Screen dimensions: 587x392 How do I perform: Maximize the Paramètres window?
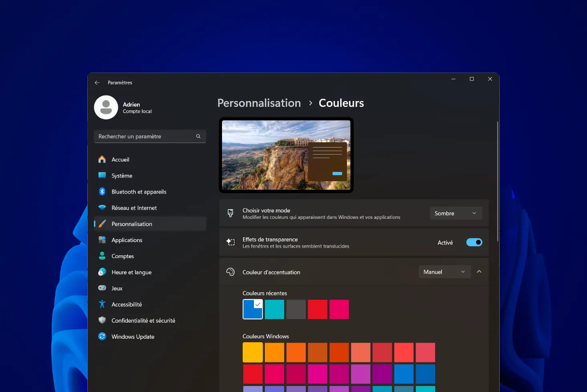click(472, 79)
